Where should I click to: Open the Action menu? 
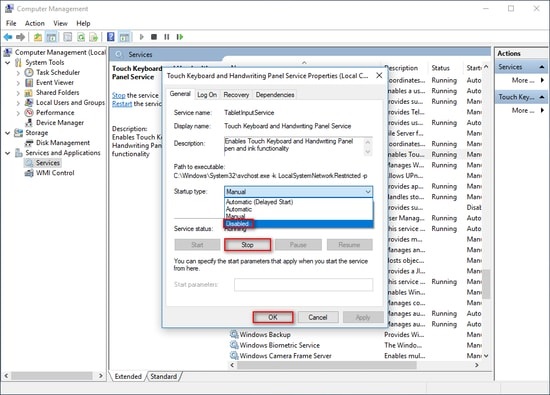[x=34, y=24]
